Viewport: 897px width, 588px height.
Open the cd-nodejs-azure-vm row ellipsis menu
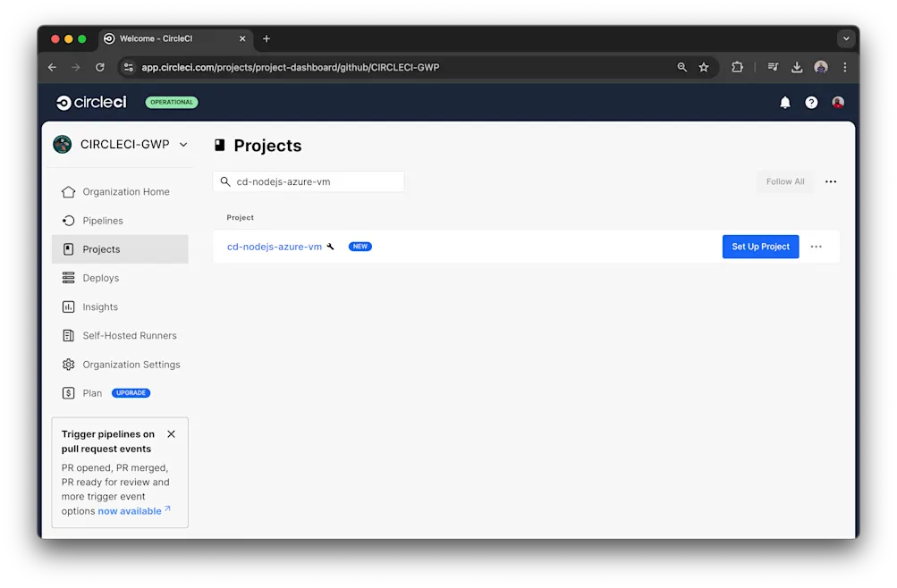(x=816, y=247)
